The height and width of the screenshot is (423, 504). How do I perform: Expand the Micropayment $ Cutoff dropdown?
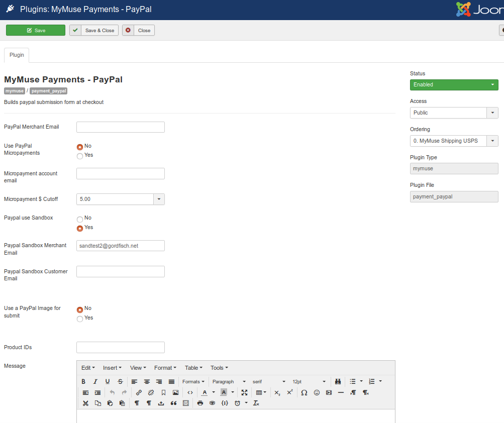click(159, 199)
